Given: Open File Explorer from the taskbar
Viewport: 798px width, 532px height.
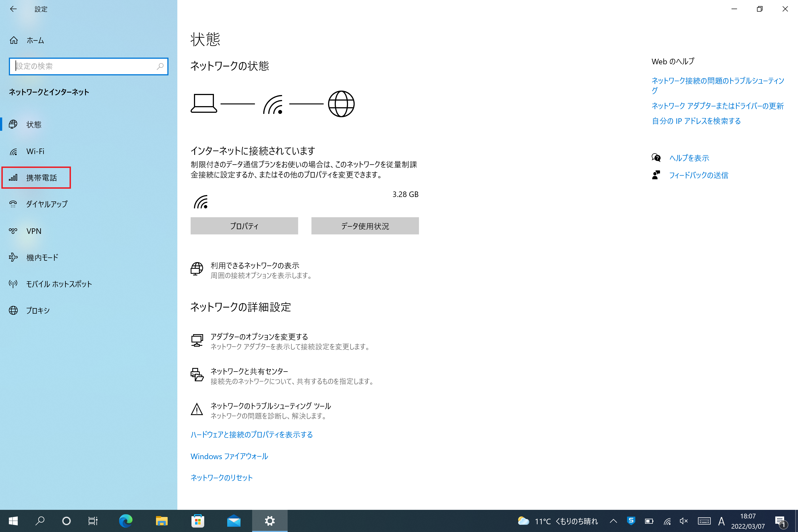Looking at the screenshot, I should pos(162,521).
